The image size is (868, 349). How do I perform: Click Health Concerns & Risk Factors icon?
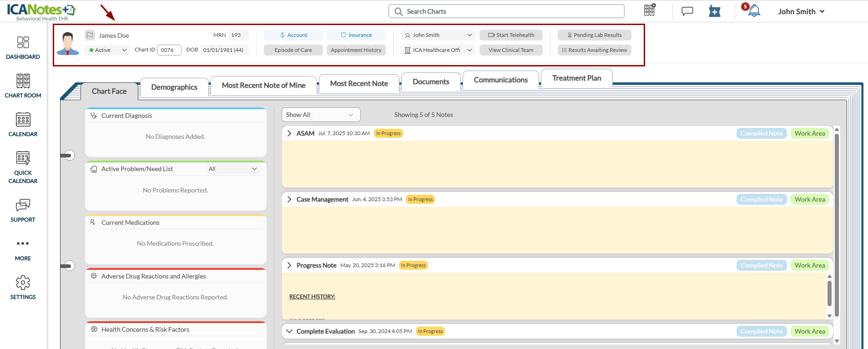click(x=94, y=329)
